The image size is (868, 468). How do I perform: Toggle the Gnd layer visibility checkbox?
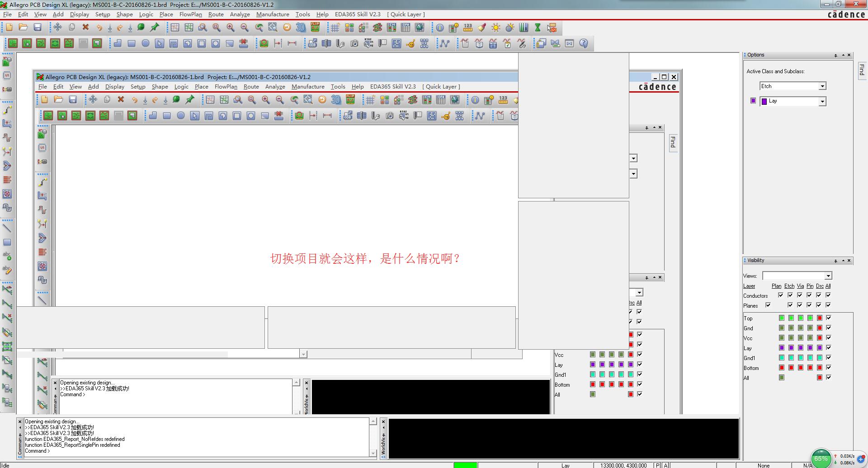[x=829, y=328]
